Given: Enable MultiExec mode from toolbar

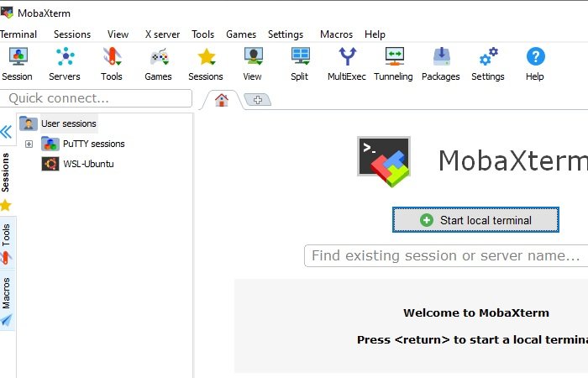Looking at the screenshot, I should [x=346, y=64].
